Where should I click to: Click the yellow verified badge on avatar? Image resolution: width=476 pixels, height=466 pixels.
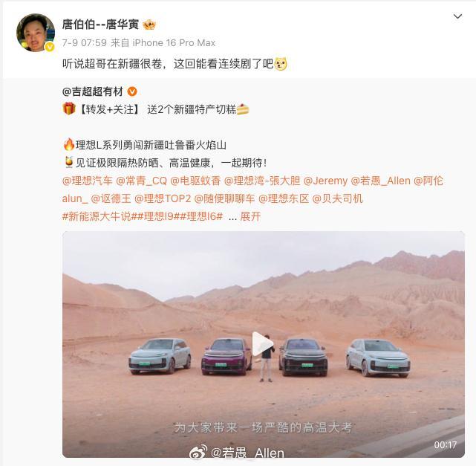[x=50, y=47]
